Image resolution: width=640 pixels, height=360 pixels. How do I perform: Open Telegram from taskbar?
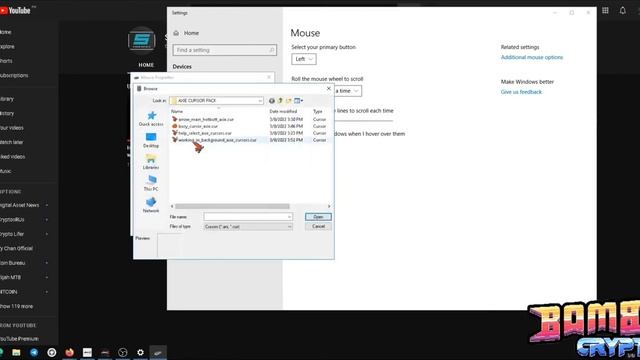click(34, 352)
